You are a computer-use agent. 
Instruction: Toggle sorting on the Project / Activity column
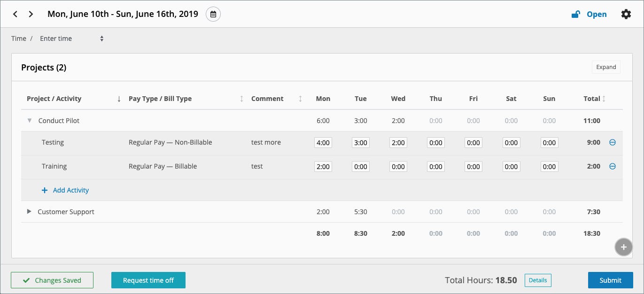point(118,99)
